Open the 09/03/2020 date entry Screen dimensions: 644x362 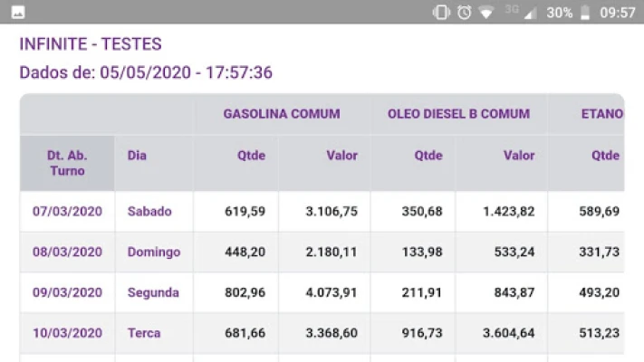tap(67, 293)
